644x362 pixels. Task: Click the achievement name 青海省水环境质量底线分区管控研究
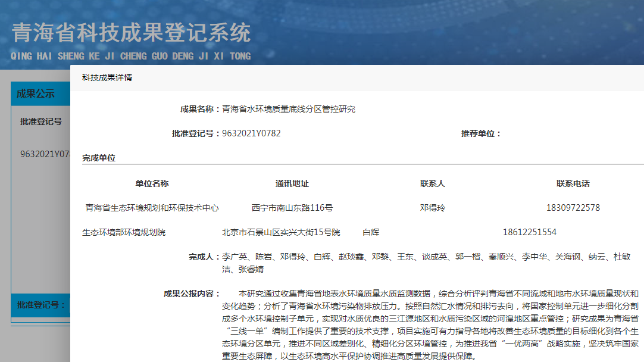(x=289, y=109)
